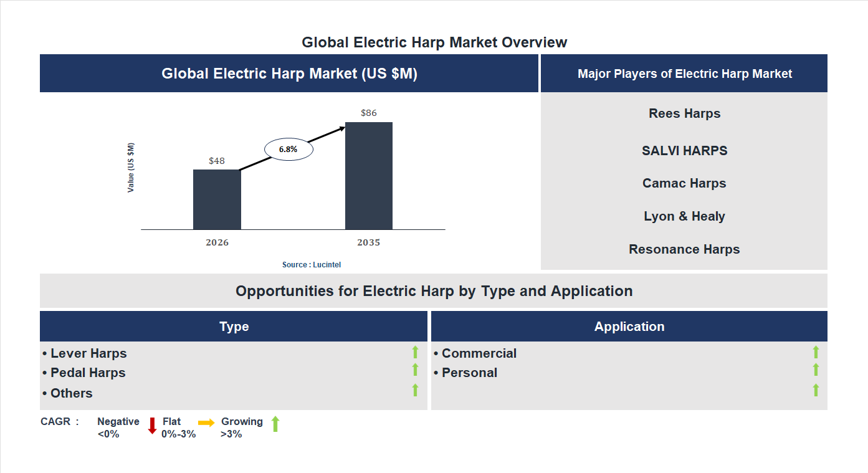Image resolution: width=868 pixels, height=473 pixels.
Task: Click the Lyon & Healy player name
Action: (x=684, y=216)
